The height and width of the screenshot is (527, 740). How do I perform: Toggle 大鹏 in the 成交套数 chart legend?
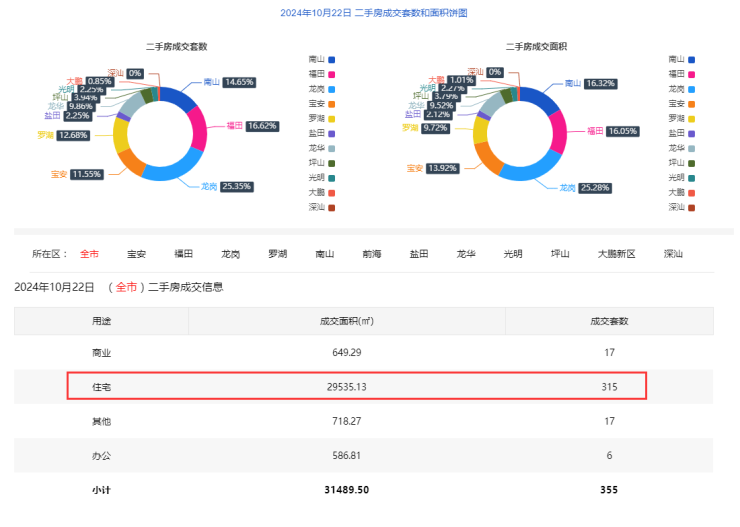(322, 193)
